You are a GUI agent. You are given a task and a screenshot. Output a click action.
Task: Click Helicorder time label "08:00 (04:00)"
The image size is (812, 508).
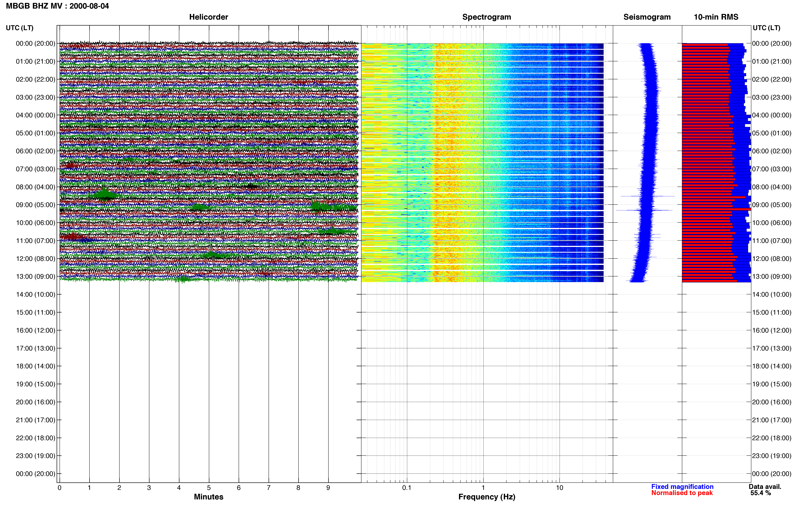[36, 187]
